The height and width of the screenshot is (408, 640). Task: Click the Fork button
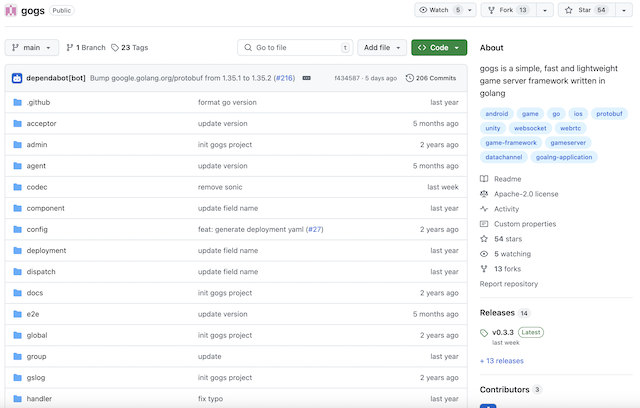[509, 10]
